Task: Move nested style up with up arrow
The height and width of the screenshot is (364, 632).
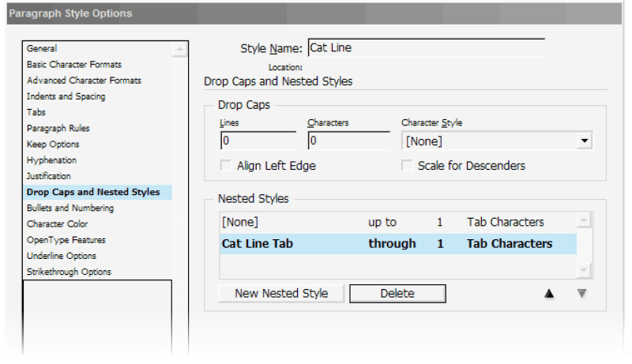Action: pos(548,294)
